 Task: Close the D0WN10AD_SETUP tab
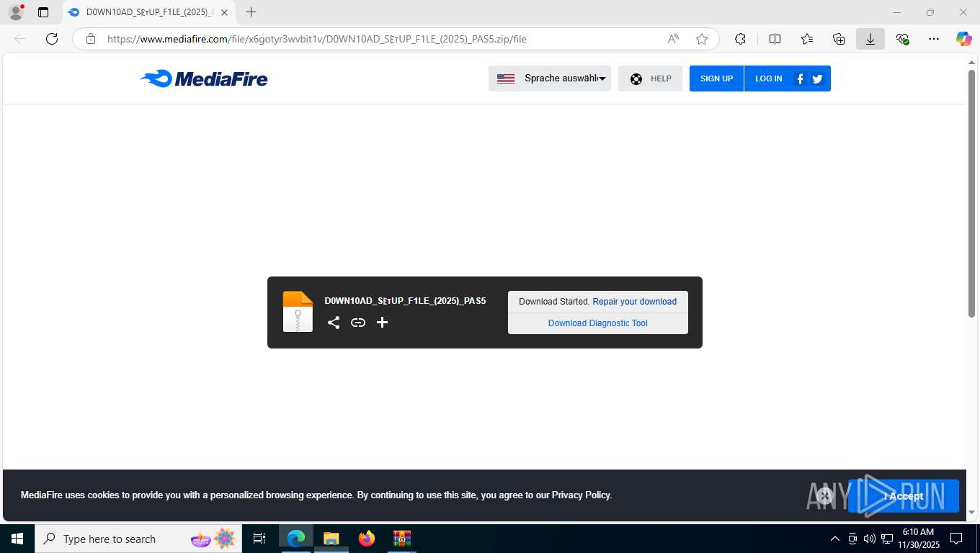point(225,12)
